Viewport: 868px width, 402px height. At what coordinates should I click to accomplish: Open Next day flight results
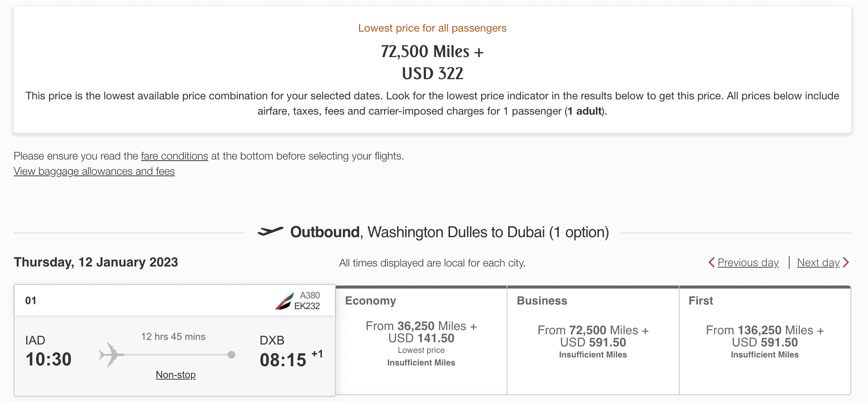click(x=819, y=262)
